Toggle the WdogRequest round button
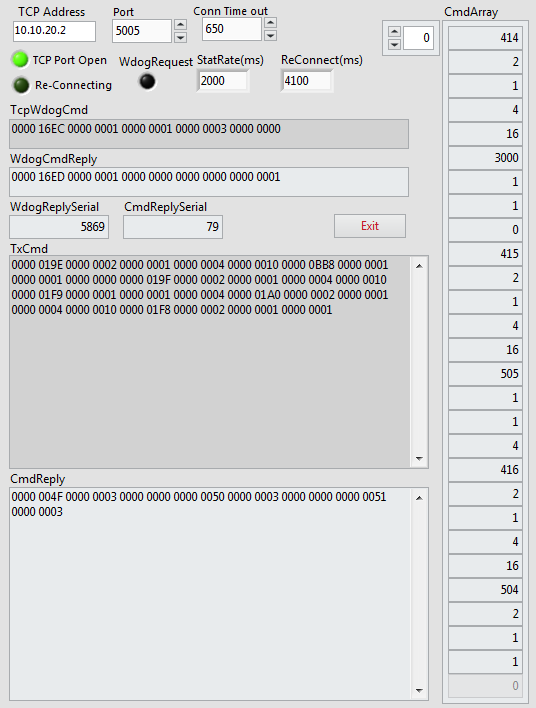Viewport: 536px width, 708px height. 147,82
